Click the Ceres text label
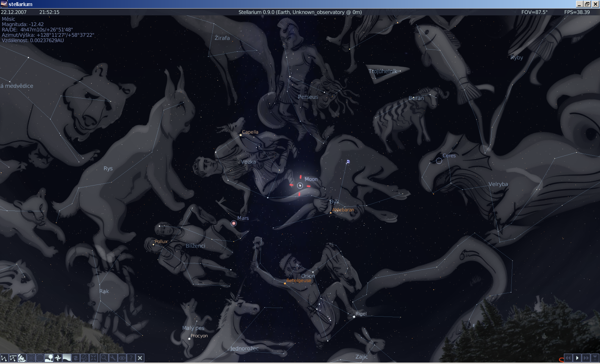 click(x=449, y=156)
